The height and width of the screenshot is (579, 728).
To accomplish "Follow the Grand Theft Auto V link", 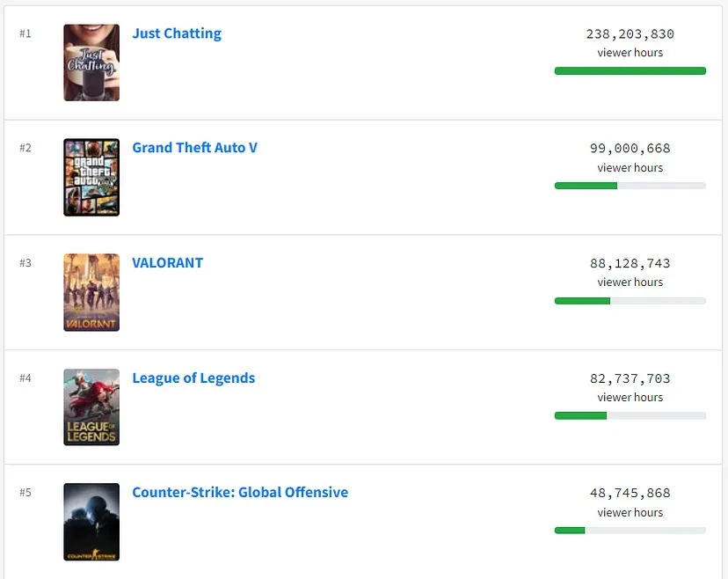I will tap(194, 148).
